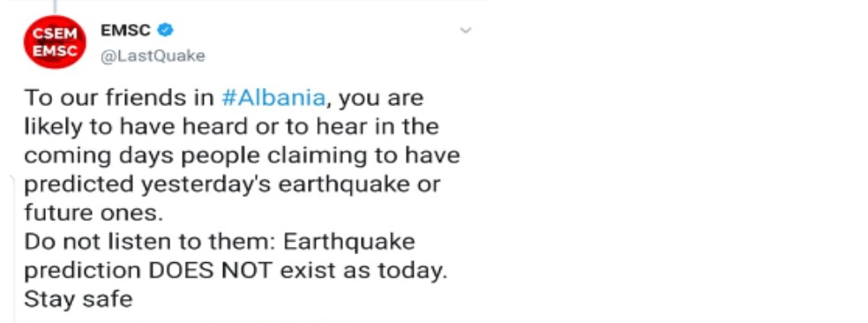Click the thread connector line above the avatar
The width and height of the screenshot is (868, 323).
tap(55, 6)
